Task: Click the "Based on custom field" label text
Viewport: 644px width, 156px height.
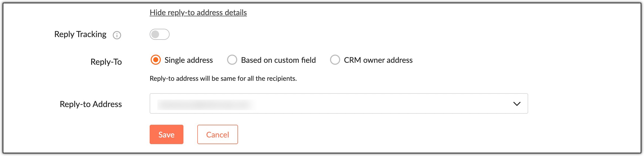Action: [x=278, y=60]
